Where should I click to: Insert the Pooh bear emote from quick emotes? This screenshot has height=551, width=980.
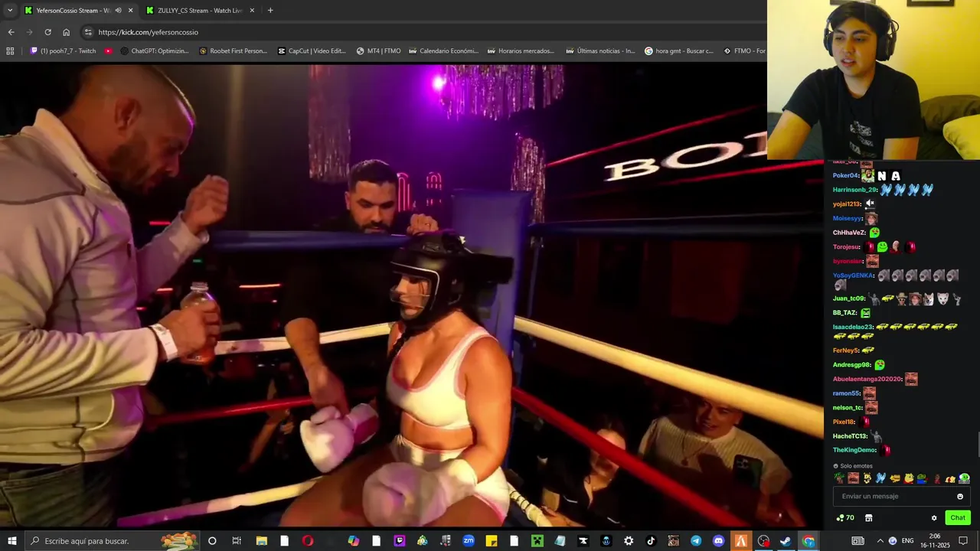pyautogui.click(x=909, y=478)
